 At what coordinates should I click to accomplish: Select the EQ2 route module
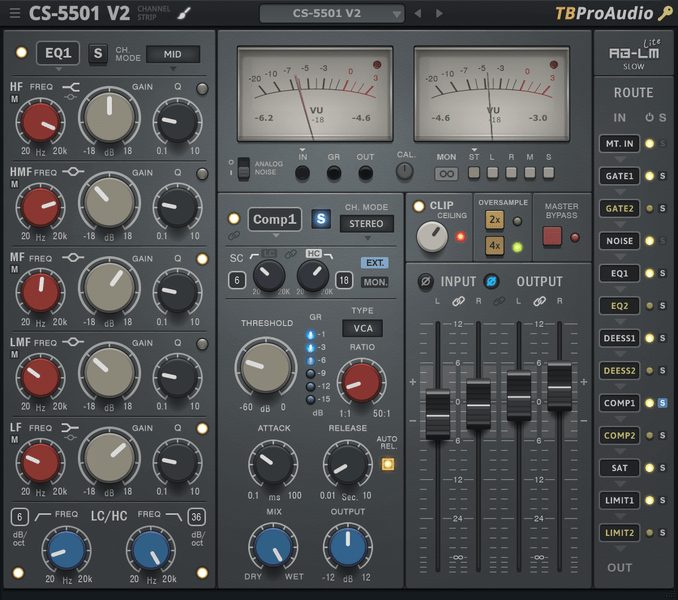point(619,306)
